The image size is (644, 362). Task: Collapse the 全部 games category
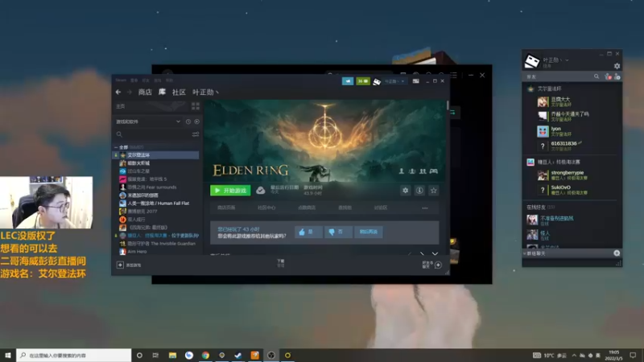click(116, 147)
